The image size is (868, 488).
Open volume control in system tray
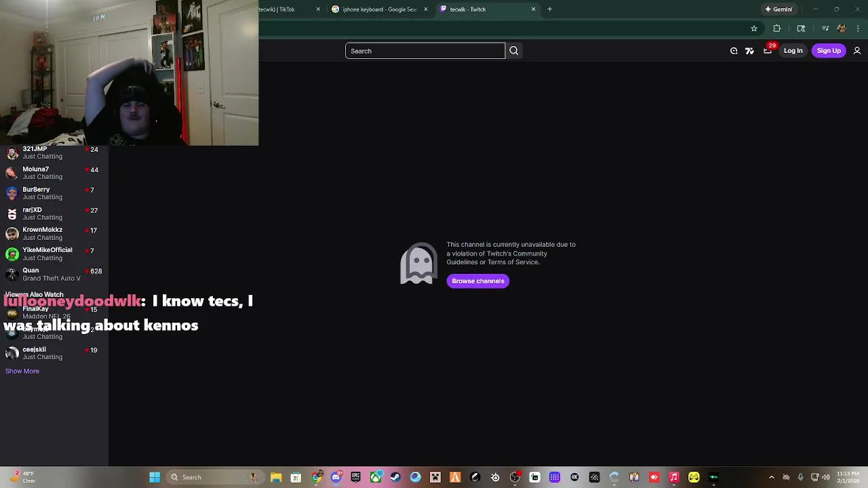pos(826,477)
